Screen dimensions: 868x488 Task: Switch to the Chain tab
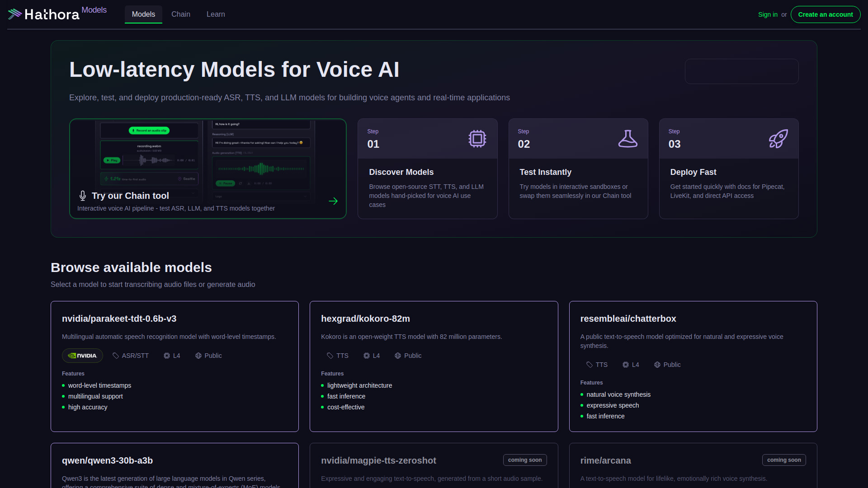point(181,14)
